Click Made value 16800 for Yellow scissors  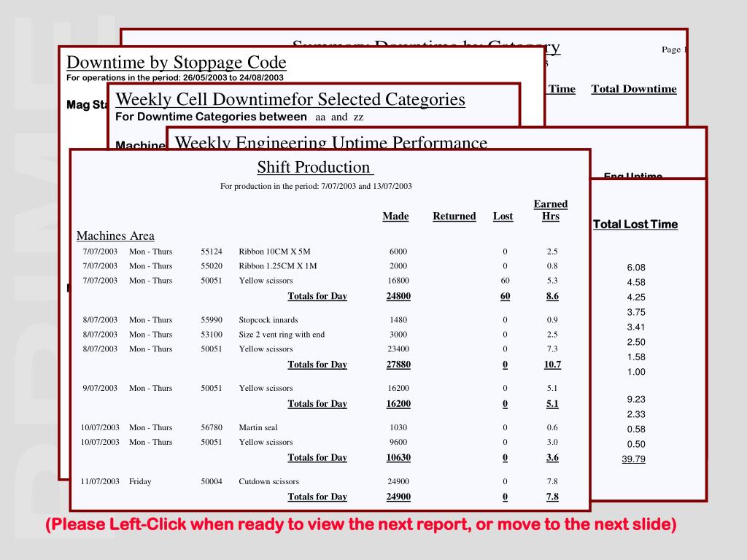[x=398, y=281]
